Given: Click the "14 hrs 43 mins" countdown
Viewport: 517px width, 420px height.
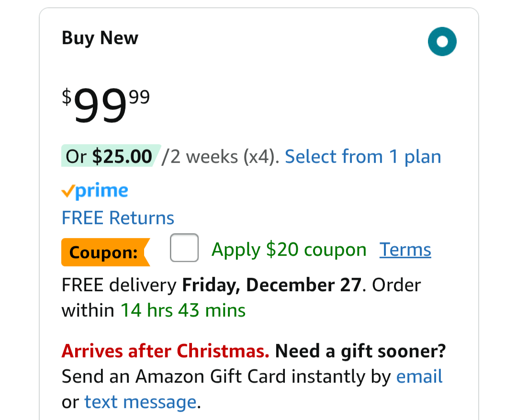Looking at the screenshot, I should (x=183, y=310).
